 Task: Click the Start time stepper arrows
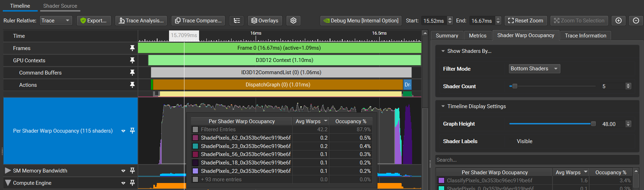(450, 21)
